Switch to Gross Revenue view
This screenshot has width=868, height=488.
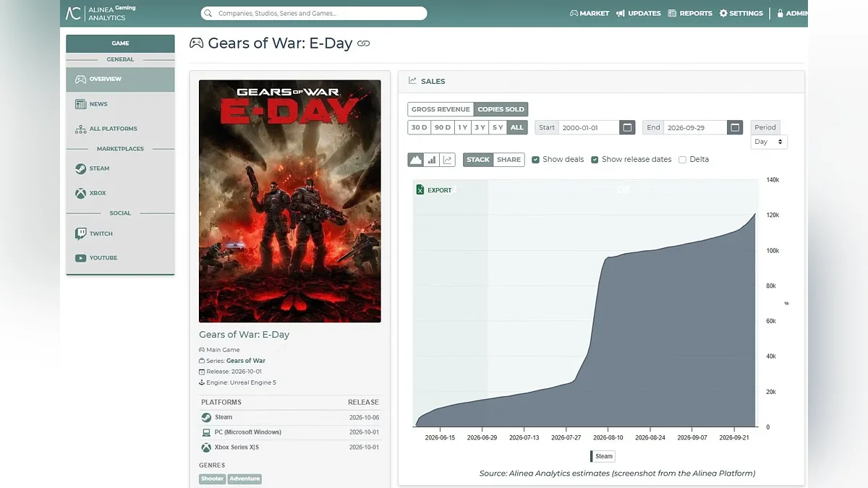441,109
